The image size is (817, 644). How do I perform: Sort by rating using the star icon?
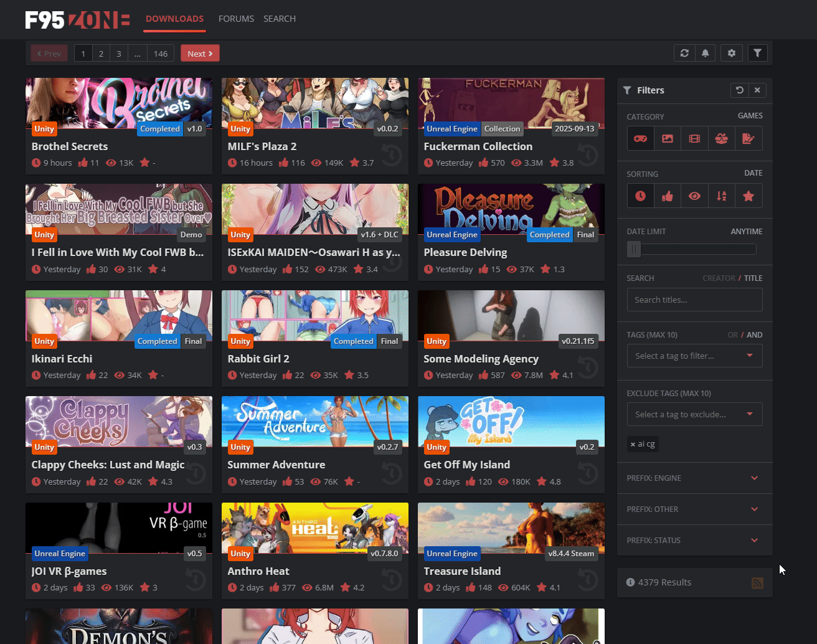[749, 196]
